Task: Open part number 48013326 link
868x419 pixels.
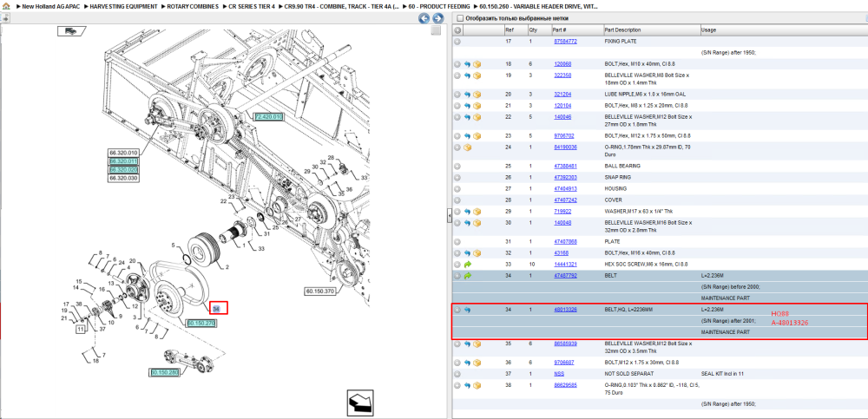Action: point(566,310)
